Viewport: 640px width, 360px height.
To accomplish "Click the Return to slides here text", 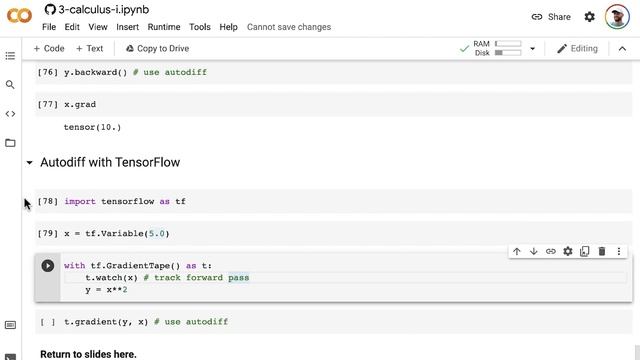I will (88, 354).
